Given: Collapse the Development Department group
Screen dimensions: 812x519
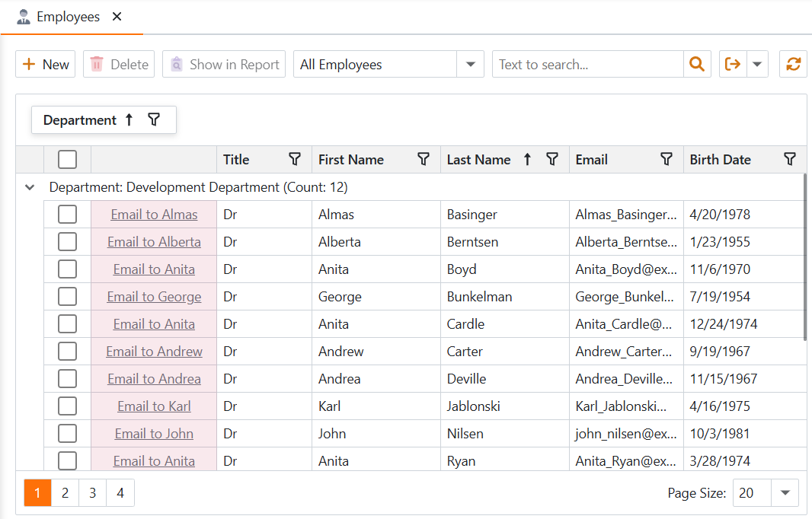Looking at the screenshot, I should pos(30,187).
